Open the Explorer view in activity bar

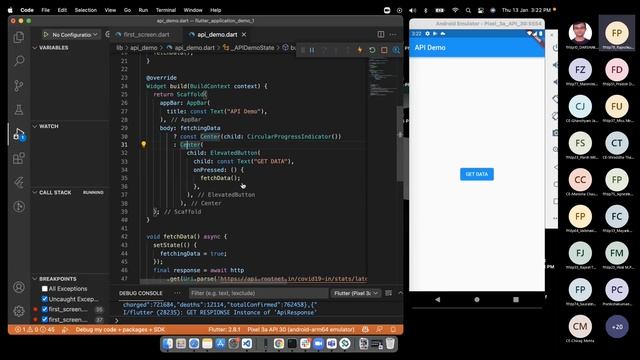coord(19,38)
